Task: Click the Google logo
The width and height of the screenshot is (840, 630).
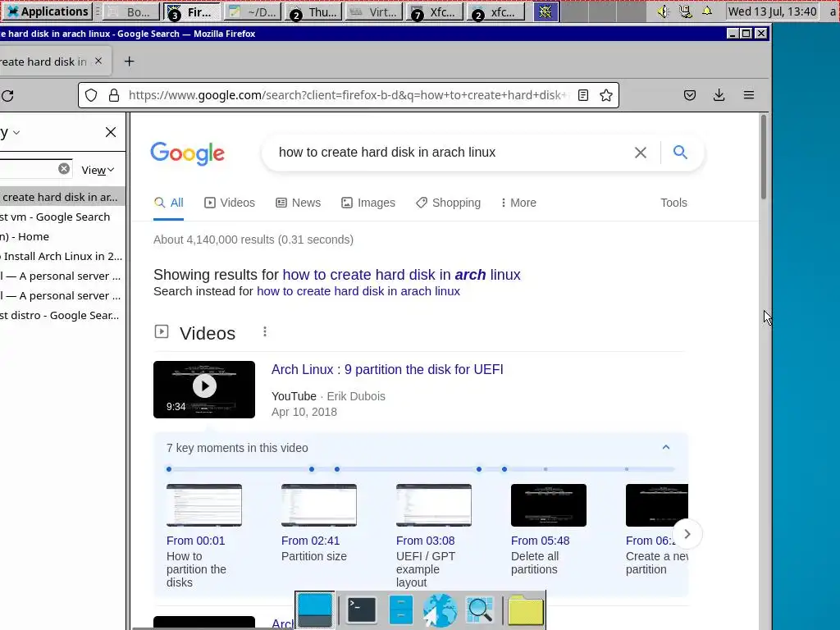Action: [x=188, y=153]
